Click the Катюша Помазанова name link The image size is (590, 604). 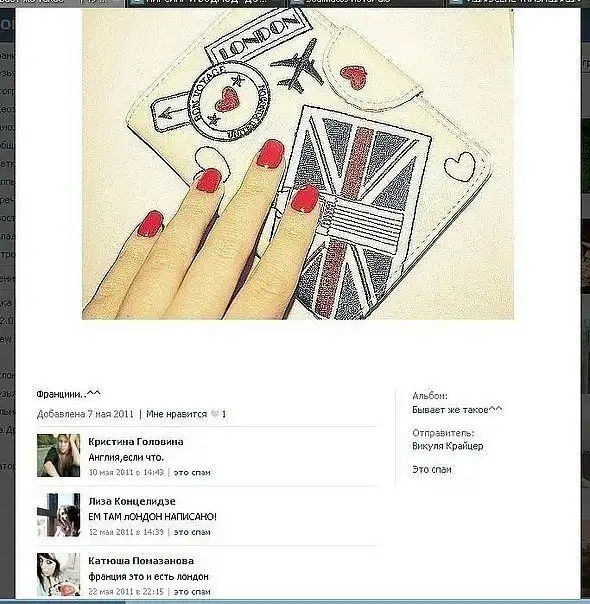pos(141,561)
